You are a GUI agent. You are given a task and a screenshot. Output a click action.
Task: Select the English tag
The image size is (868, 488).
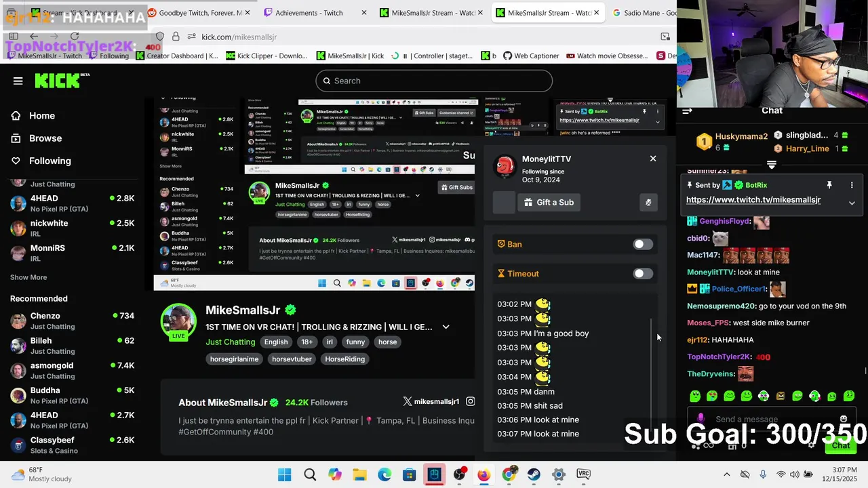click(276, 342)
